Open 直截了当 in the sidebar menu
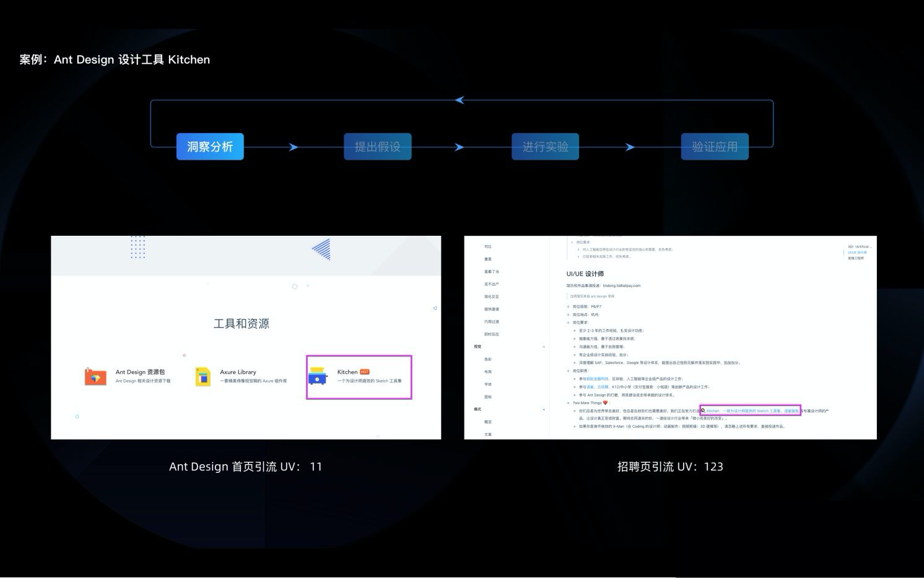 [x=492, y=272]
